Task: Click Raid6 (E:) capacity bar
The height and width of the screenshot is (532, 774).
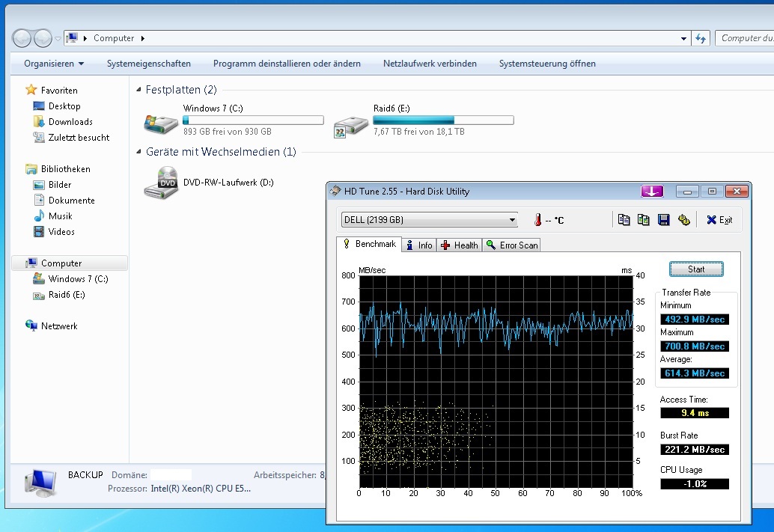Action: (443, 120)
